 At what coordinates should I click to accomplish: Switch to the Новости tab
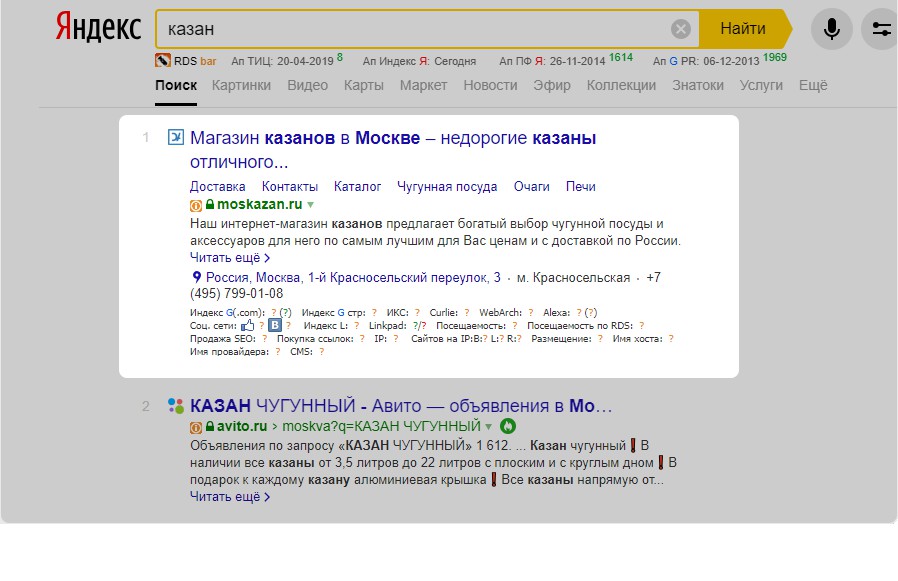490,85
